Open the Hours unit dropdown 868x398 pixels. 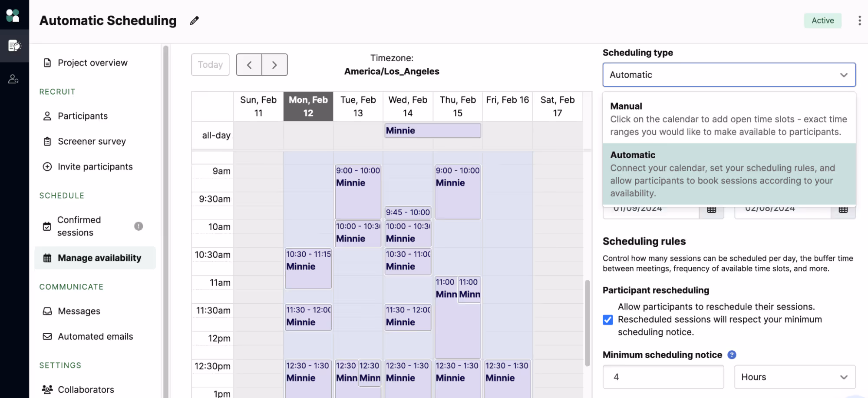click(795, 377)
